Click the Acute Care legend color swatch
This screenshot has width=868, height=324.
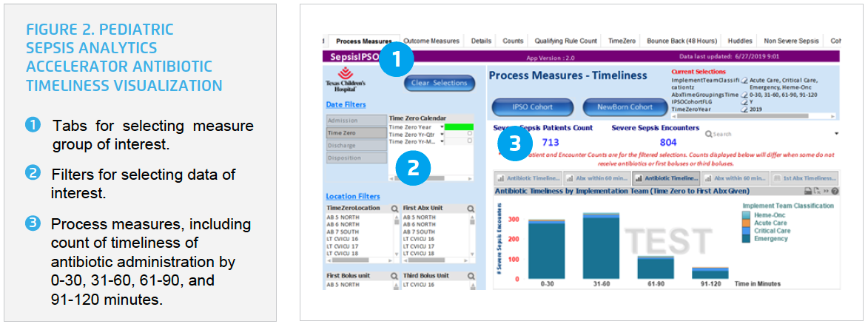point(746,223)
